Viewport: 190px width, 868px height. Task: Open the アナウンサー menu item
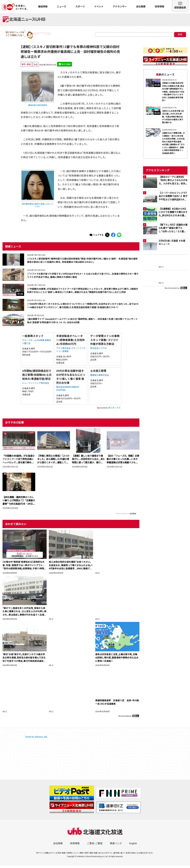click(x=120, y=6)
